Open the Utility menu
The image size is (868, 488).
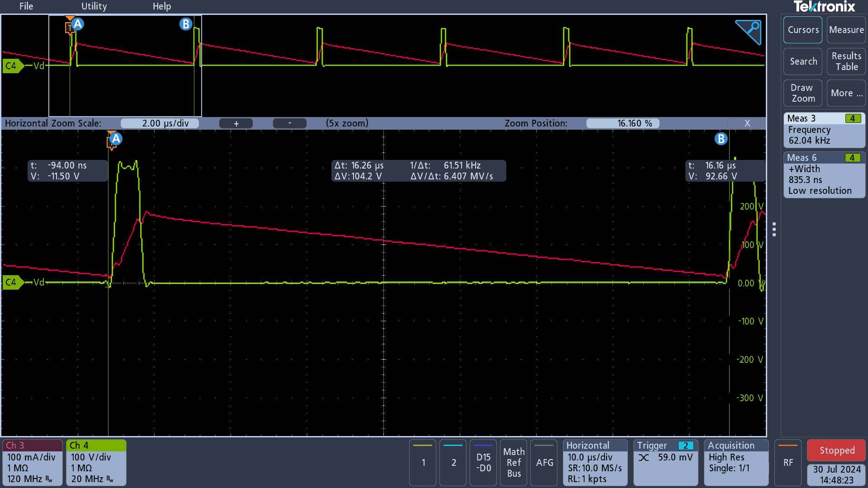coord(94,6)
